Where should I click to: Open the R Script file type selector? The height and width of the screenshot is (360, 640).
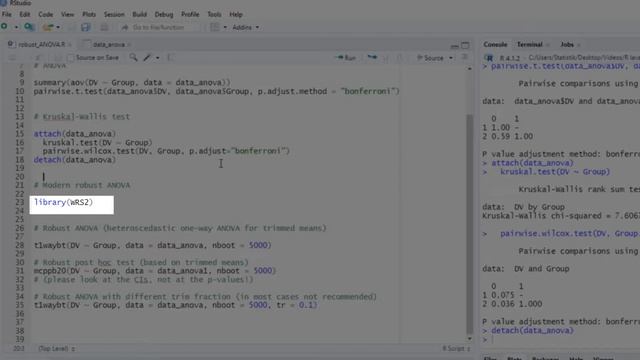click(x=456, y=349)
